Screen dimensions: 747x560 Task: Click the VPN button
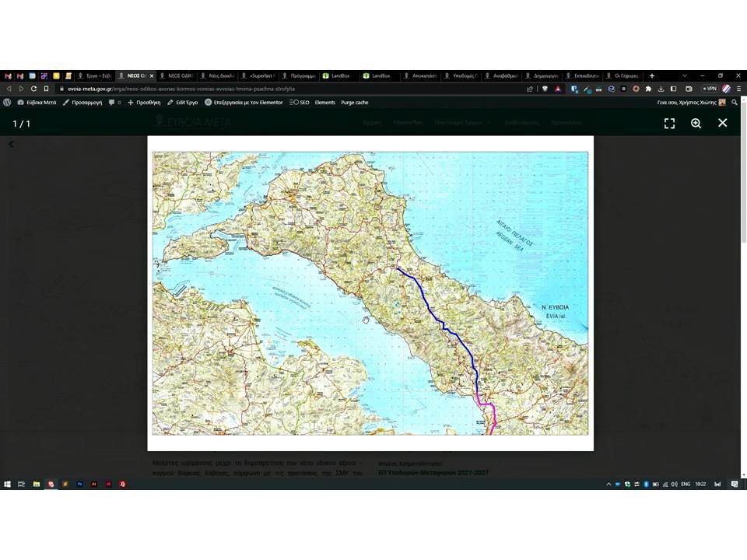pyautogui.click(x=710, y=89)
